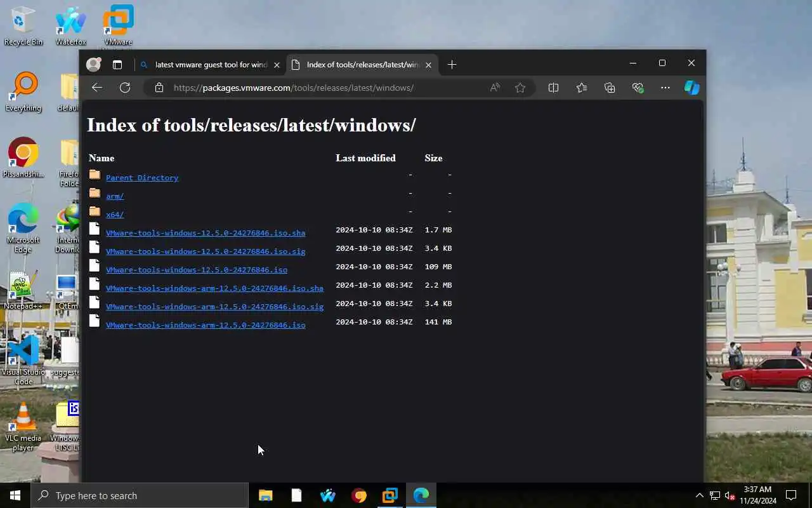Image resolution: width=812 pixels, height=508 pixels.
Task: Open File Explorer from taskbar
Action: 265,495
